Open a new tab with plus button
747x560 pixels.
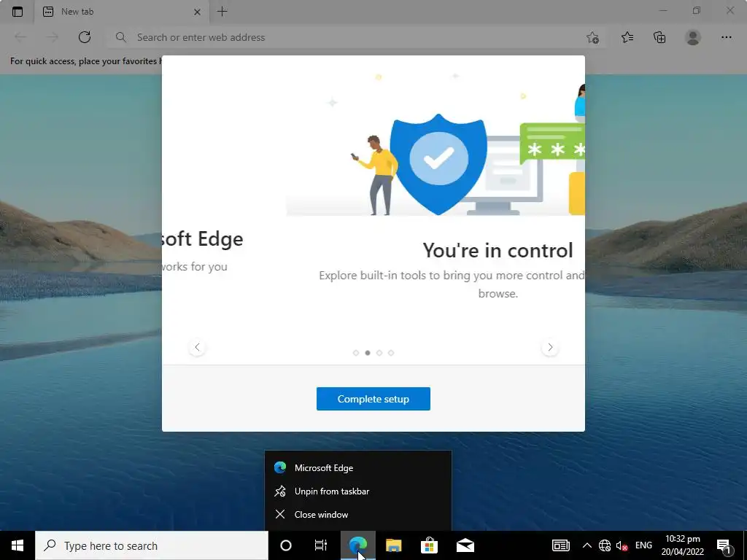coord(222,12)
